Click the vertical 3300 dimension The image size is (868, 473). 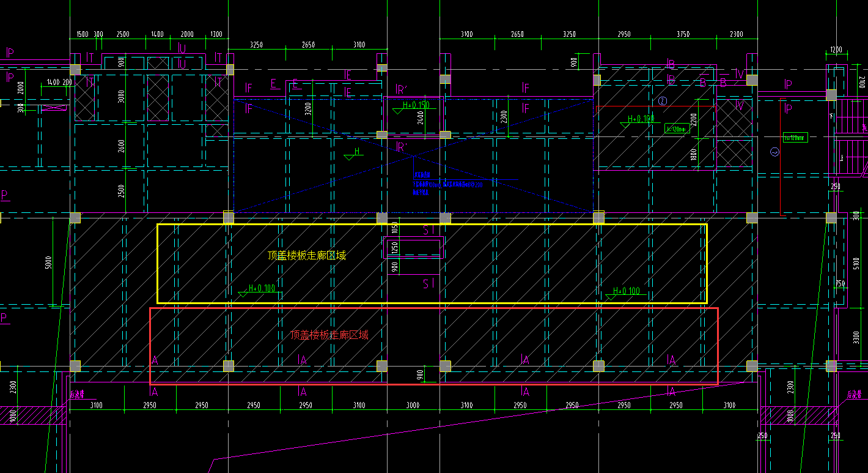pos(856,338)
